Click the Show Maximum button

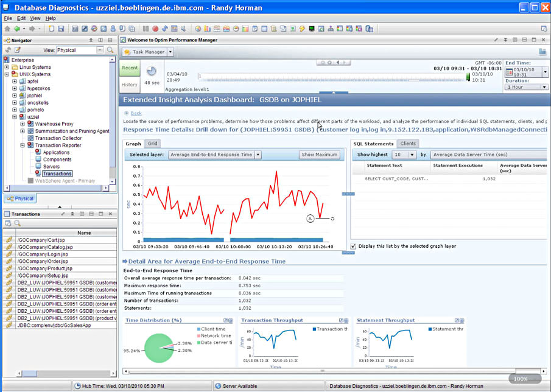(x=320, y=155)
